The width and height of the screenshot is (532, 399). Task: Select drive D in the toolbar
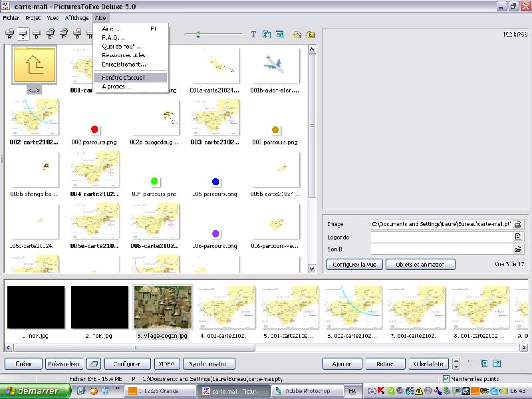click(37, 34)
